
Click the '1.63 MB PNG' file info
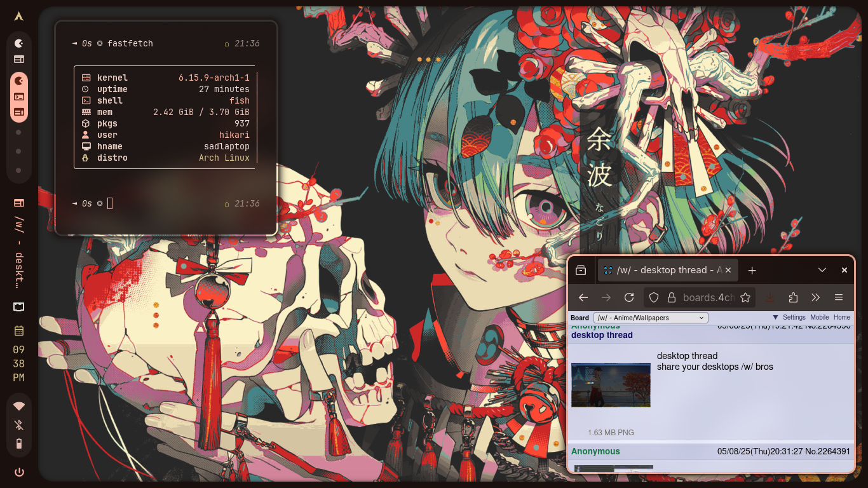tap(611, 432)
